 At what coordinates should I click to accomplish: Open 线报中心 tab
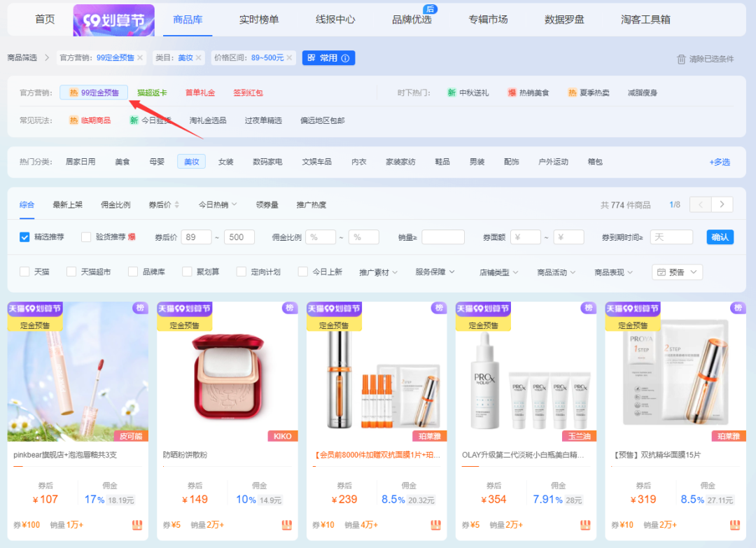335,20
